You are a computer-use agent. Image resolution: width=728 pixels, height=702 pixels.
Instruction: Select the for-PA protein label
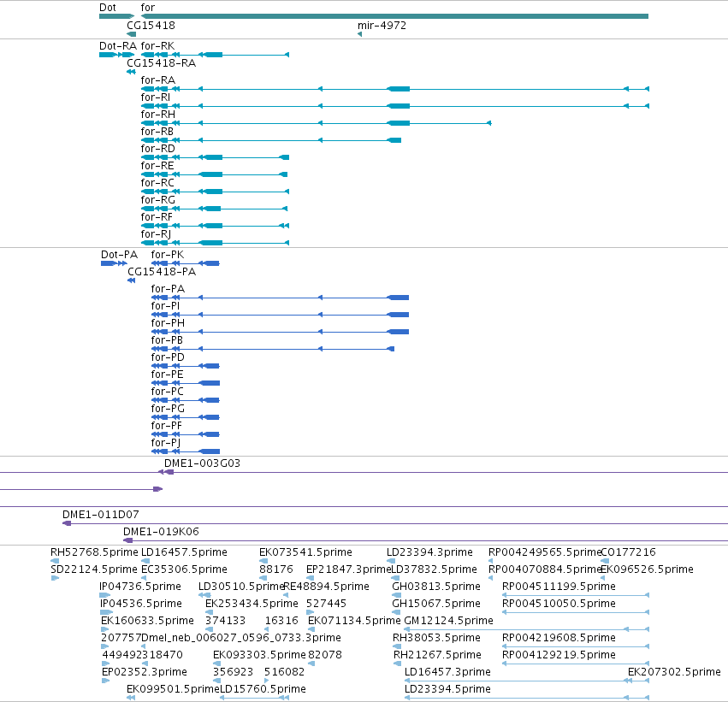(168, 289)
